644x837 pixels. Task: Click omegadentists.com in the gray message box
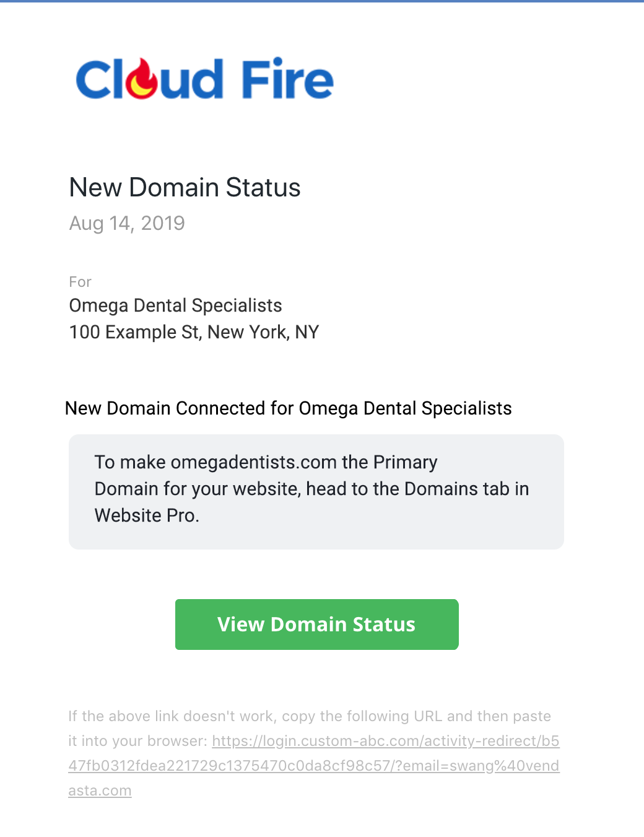coord(254,462)
